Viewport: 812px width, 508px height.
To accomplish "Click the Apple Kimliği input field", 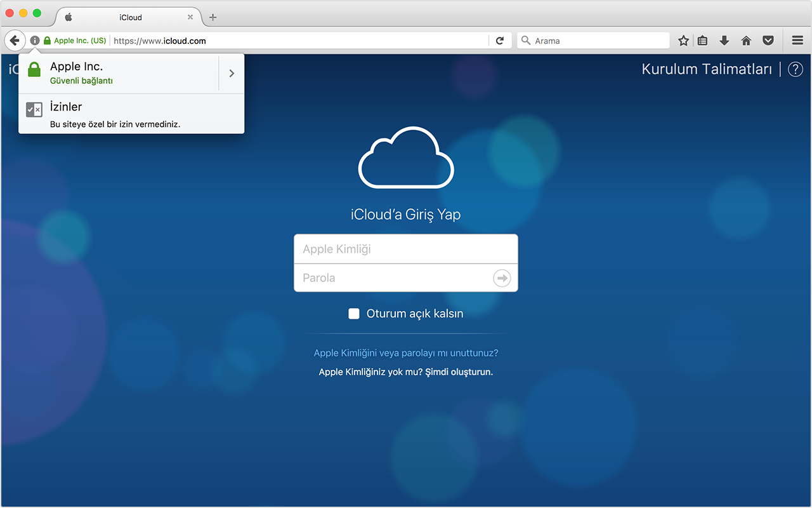I will (x=406, y=249).
